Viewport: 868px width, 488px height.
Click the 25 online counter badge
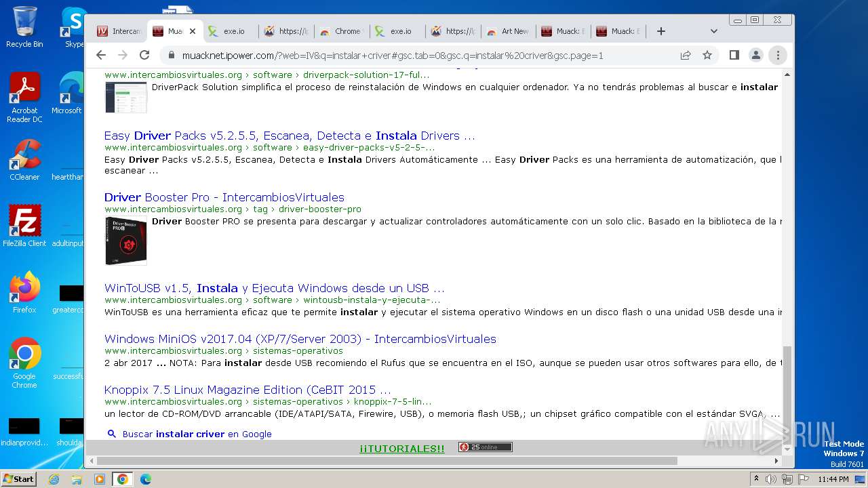pos(485,447)
